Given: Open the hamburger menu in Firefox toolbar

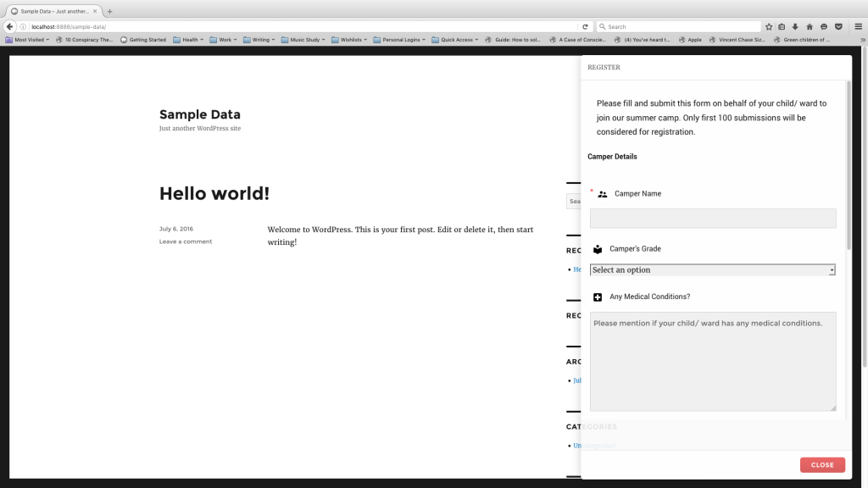Looking at the screenshot, I should (x=858, y=26).
